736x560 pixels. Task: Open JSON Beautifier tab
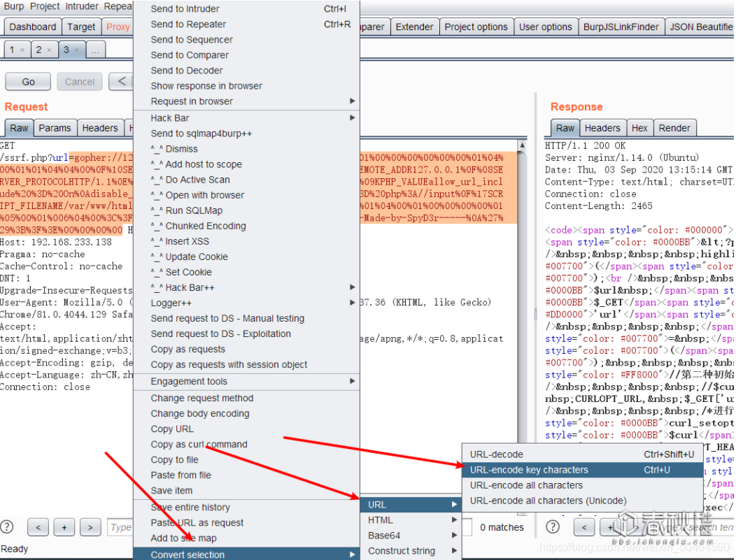[x=700, y=27]
